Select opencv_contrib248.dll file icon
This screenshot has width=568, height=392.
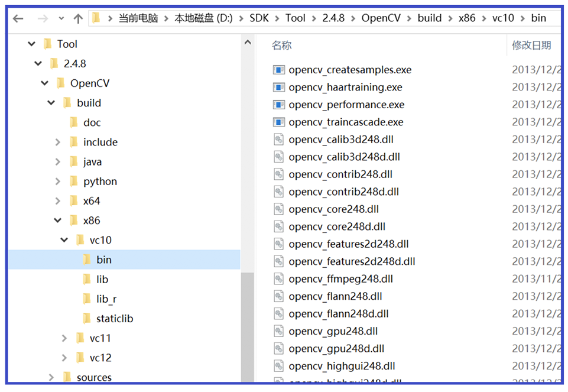[x=278, y=174]
